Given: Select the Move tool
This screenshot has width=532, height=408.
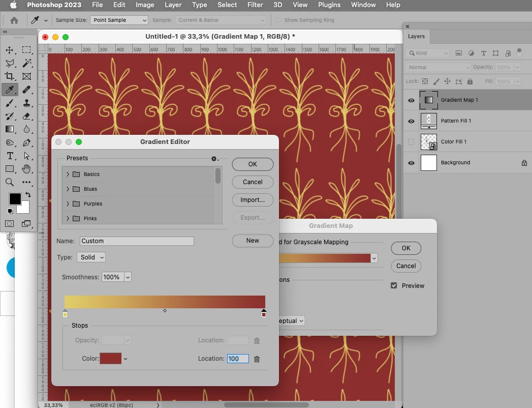Looking at the screenshot, I should pos(10,50).
